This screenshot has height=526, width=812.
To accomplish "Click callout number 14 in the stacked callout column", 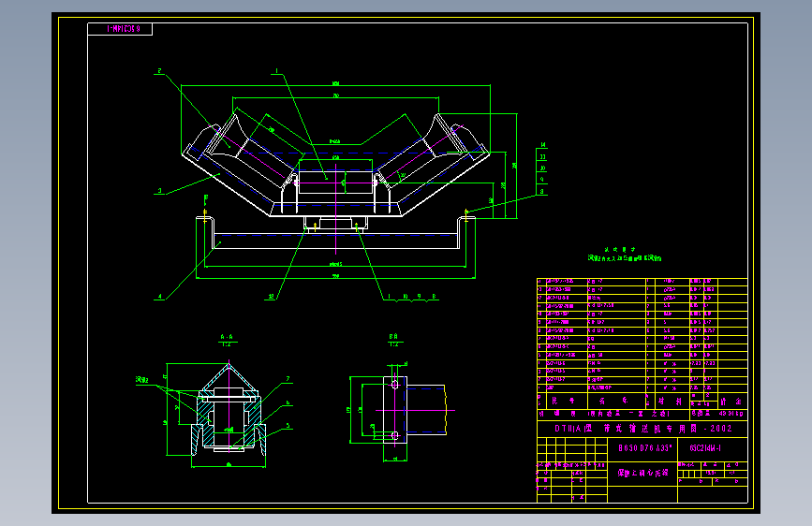I will (x=542, y=145).
